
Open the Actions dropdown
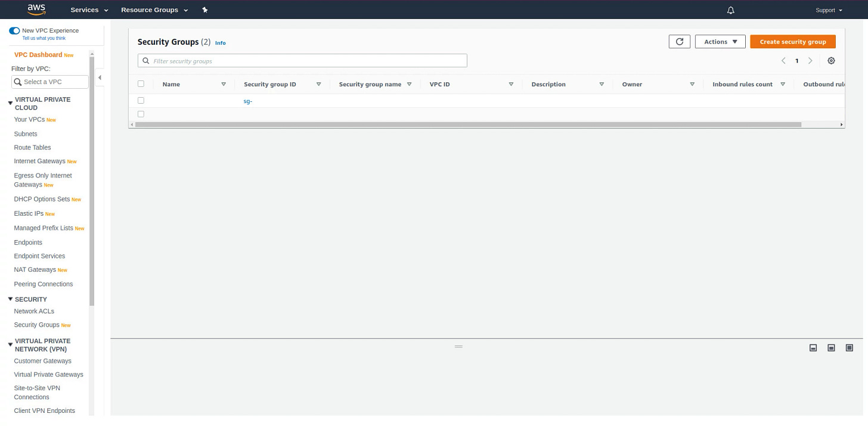(720, 41)
